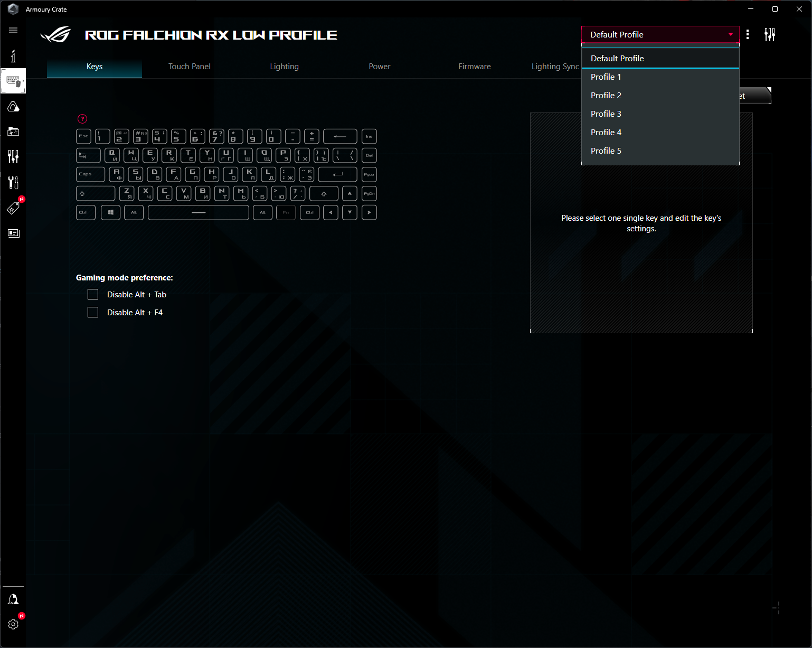Image resolution: width=812 pixels, height=648 pixels.
Task: Select the Down arrow key on diagram
Action: coord(350,212)
